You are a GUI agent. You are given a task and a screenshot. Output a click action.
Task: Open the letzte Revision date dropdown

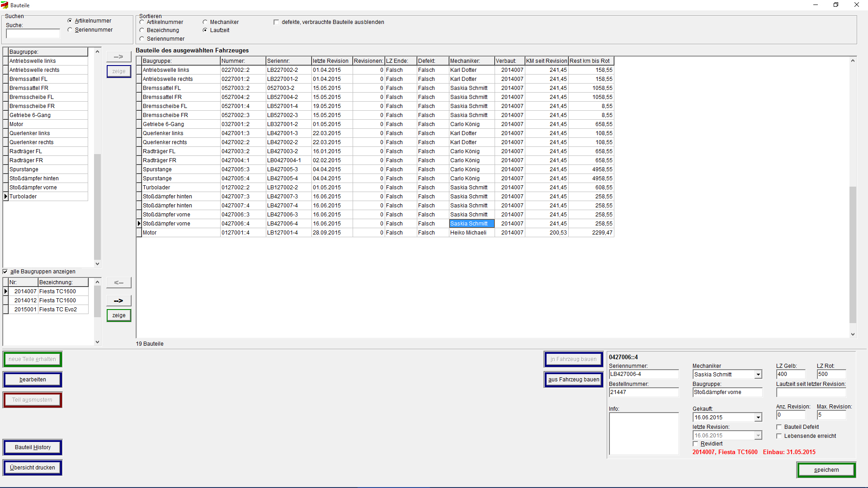(x=758, y=436)
